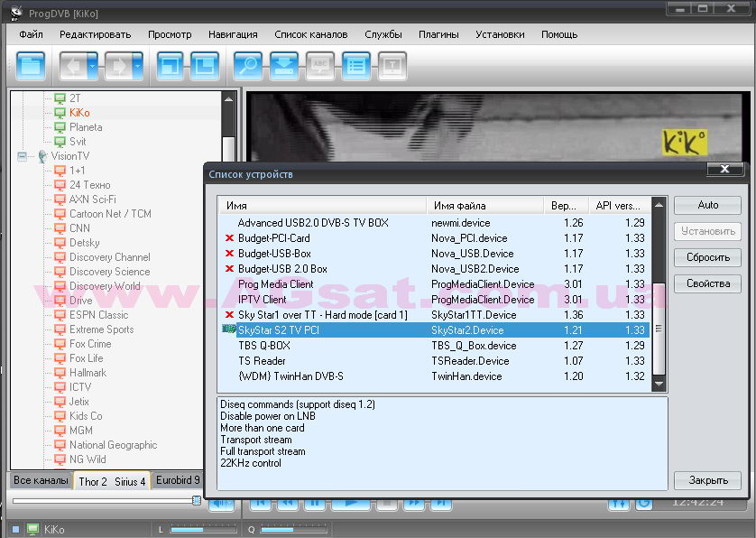
Task: Click the channel list toolbar icon
Action: click(356, 66)
